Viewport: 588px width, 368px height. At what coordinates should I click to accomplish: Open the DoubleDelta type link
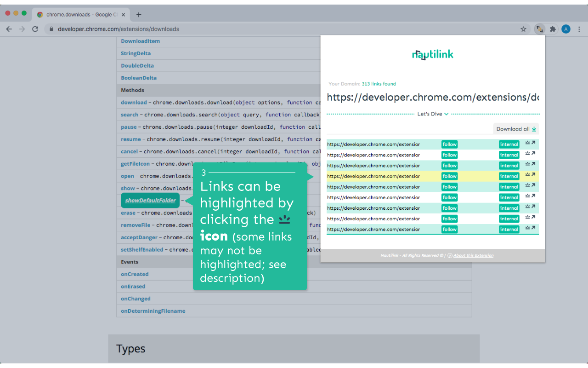click(x=137, y=66)
